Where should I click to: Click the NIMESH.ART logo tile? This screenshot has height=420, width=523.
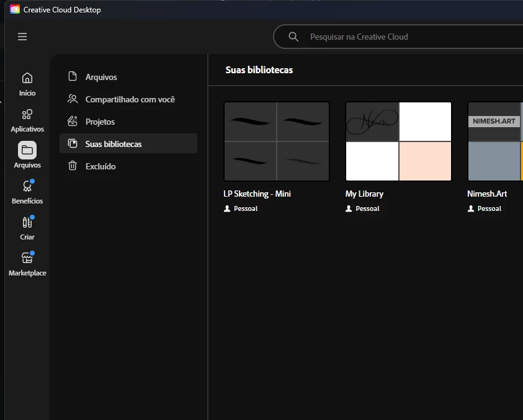(x=494, y=122)
